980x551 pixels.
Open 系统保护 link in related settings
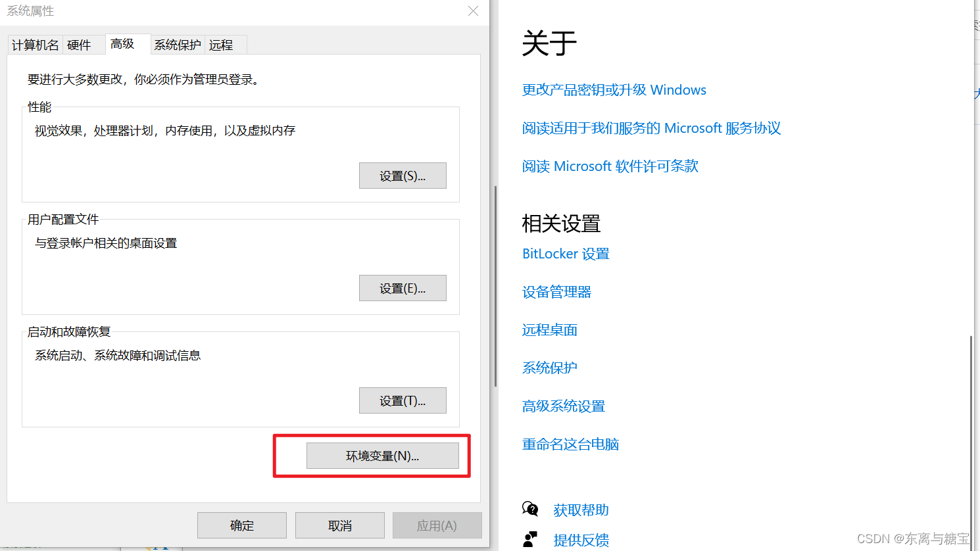[x=550, y=368]
